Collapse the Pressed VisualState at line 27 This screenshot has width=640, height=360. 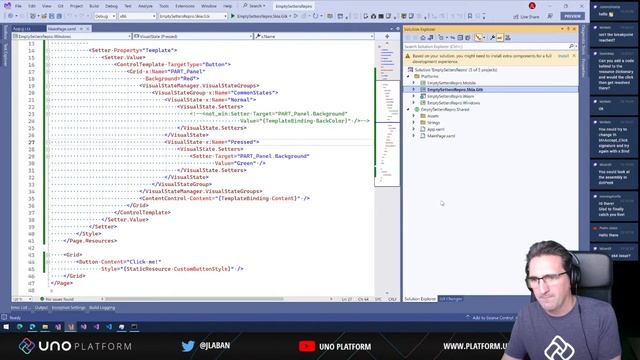point(48,142)
